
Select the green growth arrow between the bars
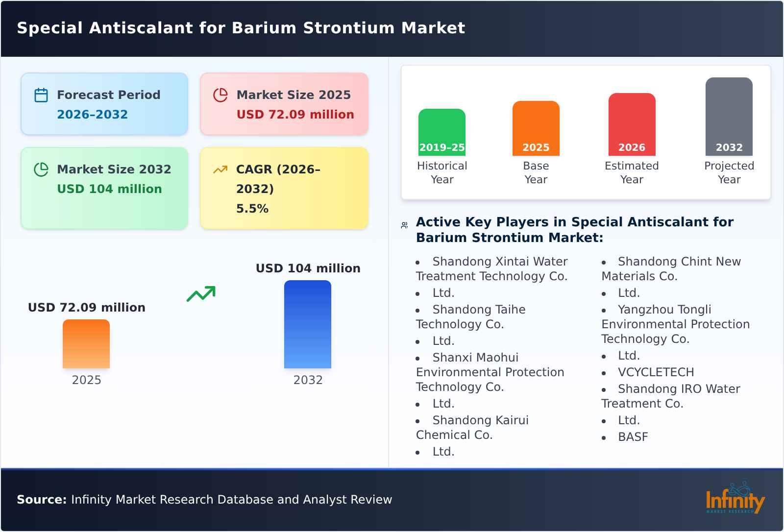(201, 292)
